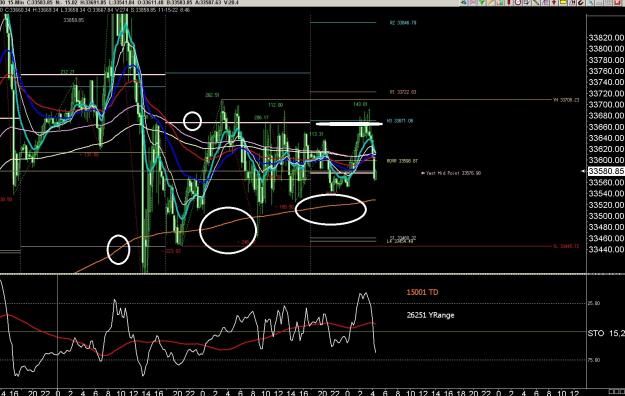Click the 33820.00 price axis label

click(x=606, y=38)
